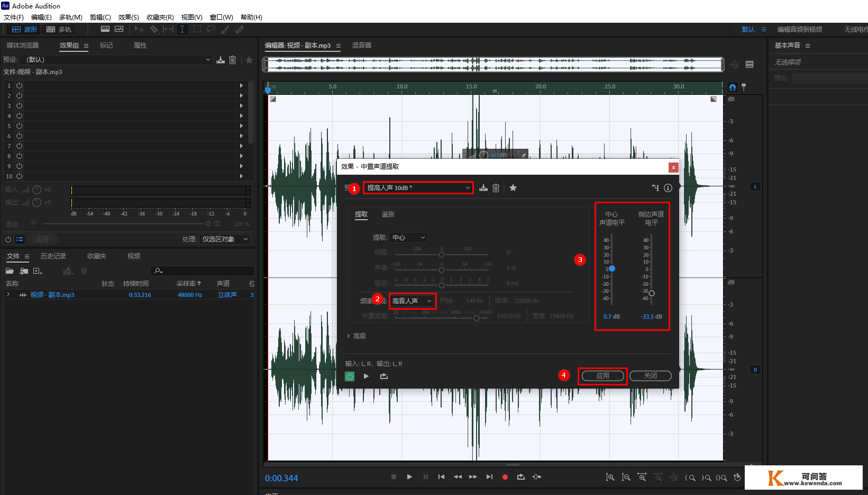Open effect menu arrow for rack slot 4
The height and width of the screenshot is (495, 868).
tap(241, 116)
